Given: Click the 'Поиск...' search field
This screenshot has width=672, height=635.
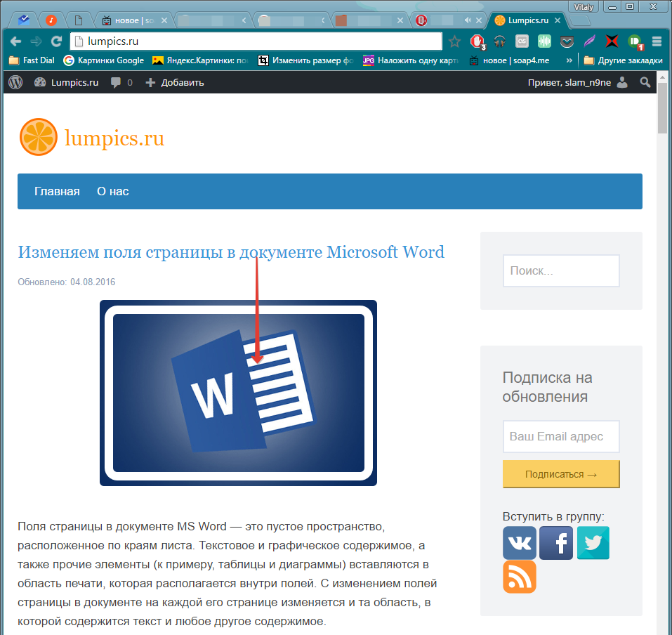Looking at the screenshot, I should point(560,270).
